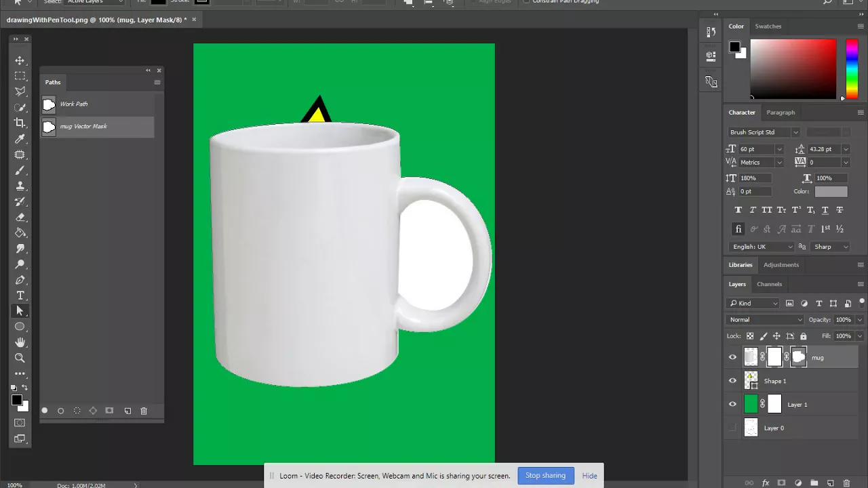
Task: Click Fill path with foreground color icon
Action: pos(45,411)
